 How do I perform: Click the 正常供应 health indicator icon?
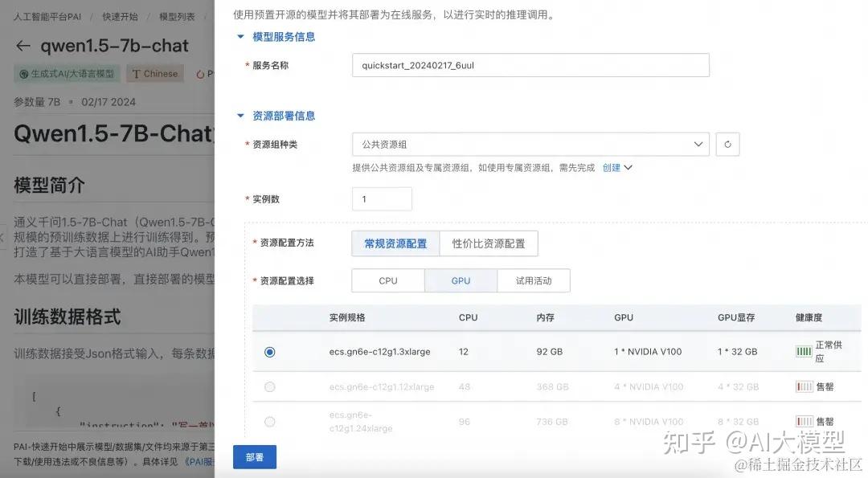point(804,351)
